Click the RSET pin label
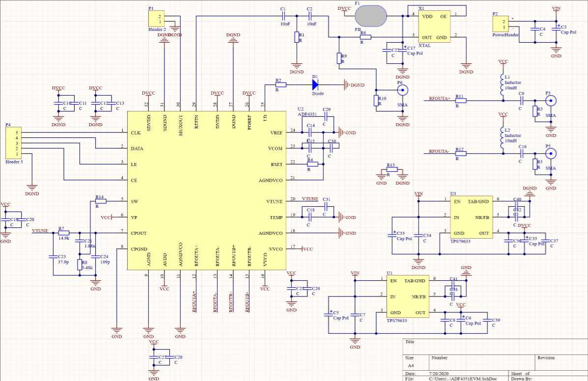Image resolution: width=588 pixels, height=381 pixels. [x=277, y=164]
